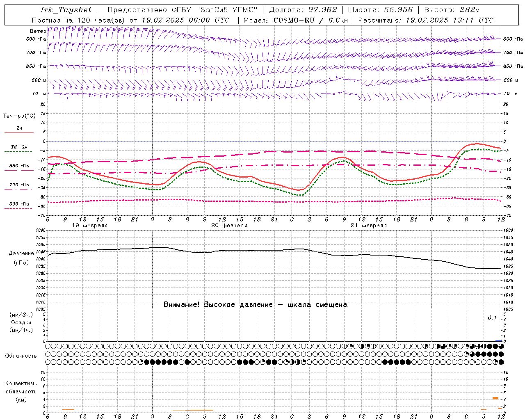Click the '0.1' precipitation value
Viewport: 525px width, 420px height.
pos(492,317)
